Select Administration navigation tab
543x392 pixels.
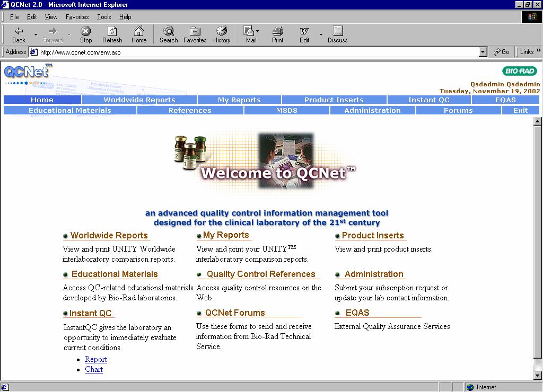coord(372,110)
